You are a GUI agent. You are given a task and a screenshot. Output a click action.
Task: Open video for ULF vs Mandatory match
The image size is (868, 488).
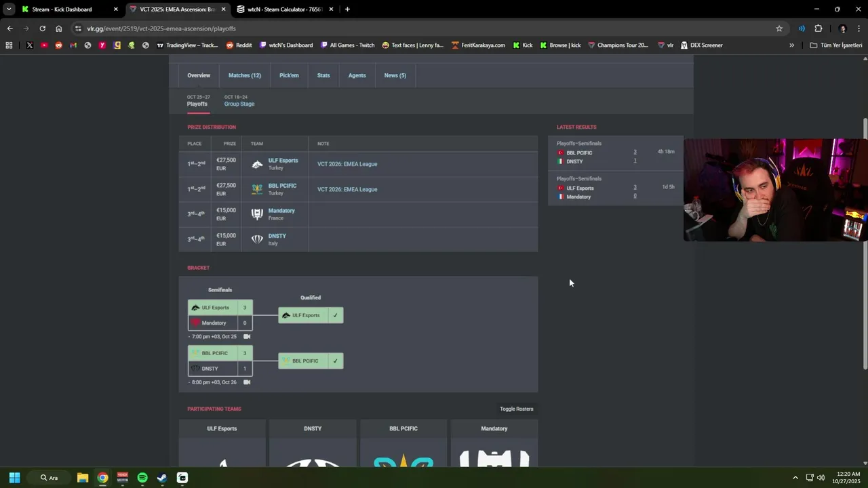(x=247, y=336)
